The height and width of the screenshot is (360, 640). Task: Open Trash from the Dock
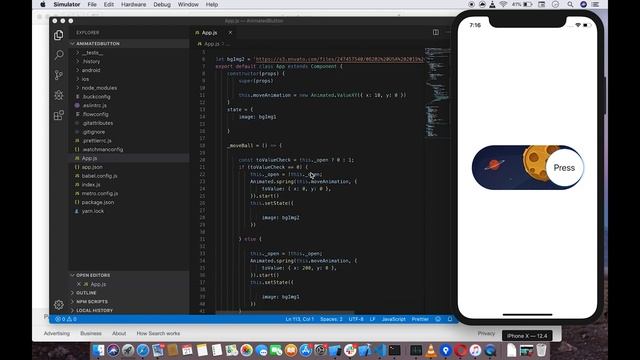pos(541,350)
